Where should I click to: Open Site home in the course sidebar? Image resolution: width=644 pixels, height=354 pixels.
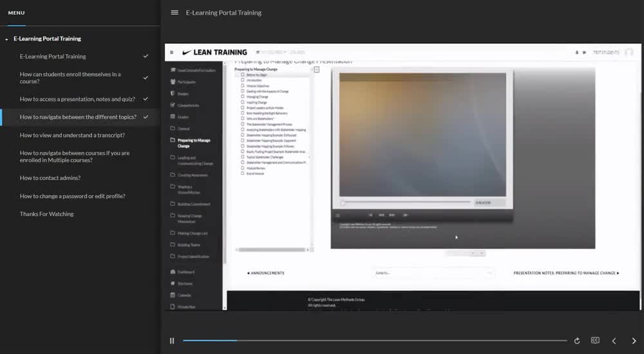coord(182,283)
